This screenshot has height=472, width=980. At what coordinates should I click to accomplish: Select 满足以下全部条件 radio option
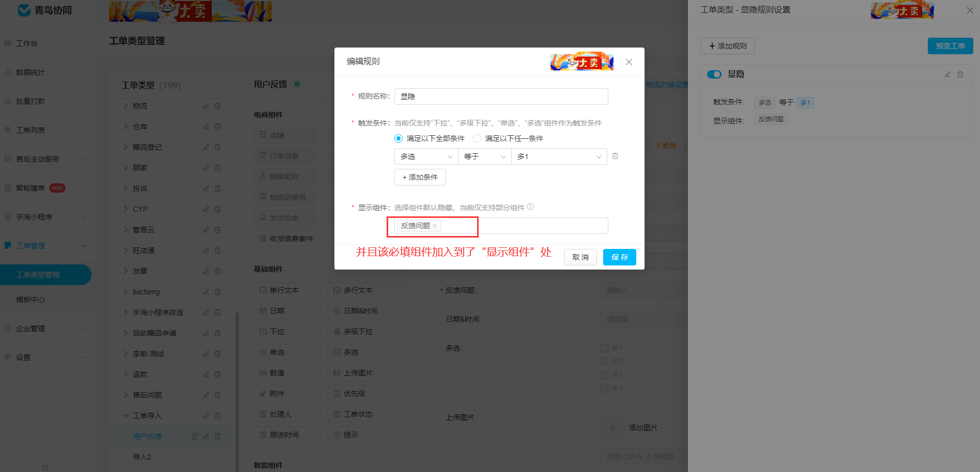pyautogui.click(x=399, y=138)
